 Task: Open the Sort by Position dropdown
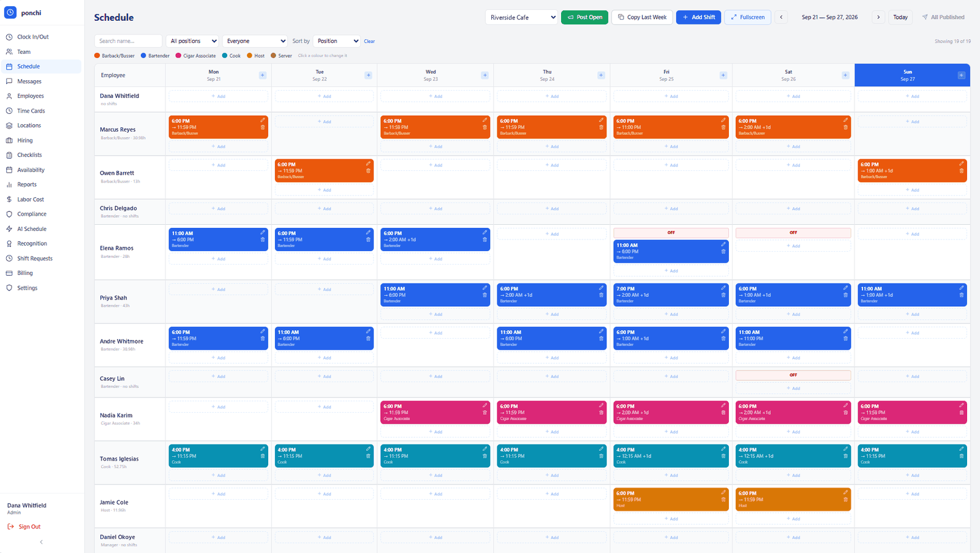point(336,41)
